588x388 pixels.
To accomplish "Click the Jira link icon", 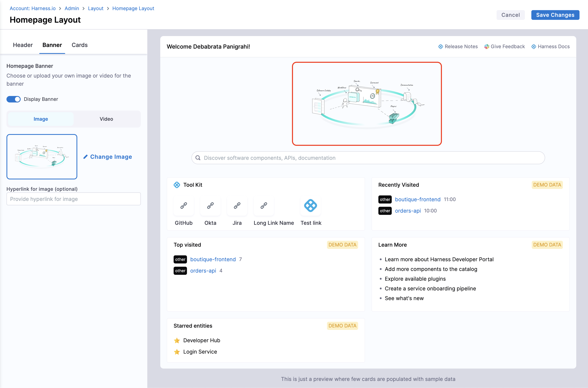I will [x=237, y=205].
